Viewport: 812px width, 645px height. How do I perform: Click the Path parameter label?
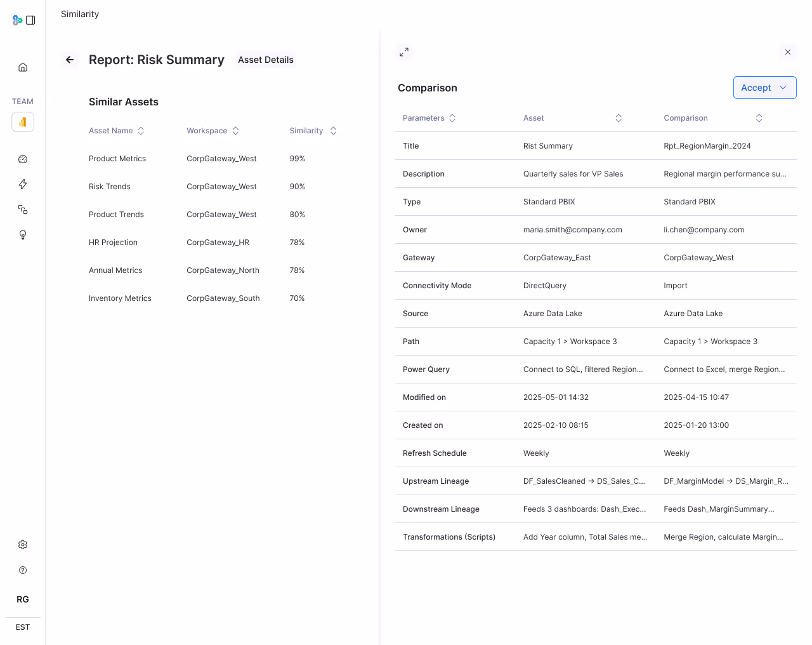411,342
